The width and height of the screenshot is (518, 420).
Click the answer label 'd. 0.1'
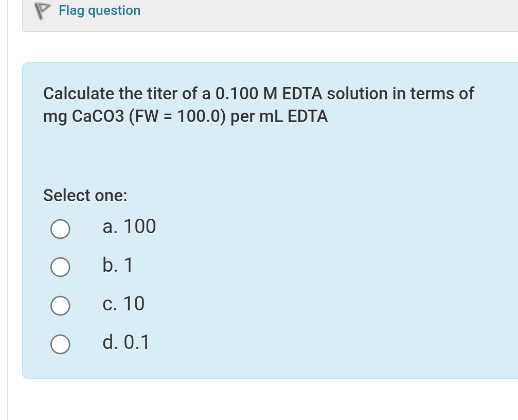126,342
